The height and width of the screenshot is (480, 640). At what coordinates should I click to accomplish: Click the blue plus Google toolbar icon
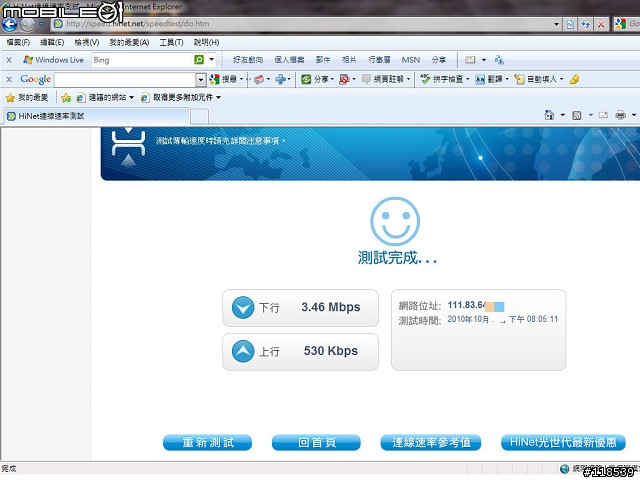282,79
